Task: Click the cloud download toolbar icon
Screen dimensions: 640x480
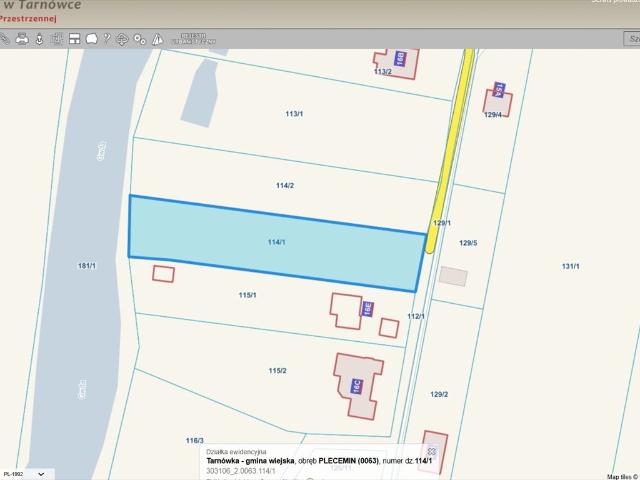Action: pyautogui.click(x=122, y=40)
